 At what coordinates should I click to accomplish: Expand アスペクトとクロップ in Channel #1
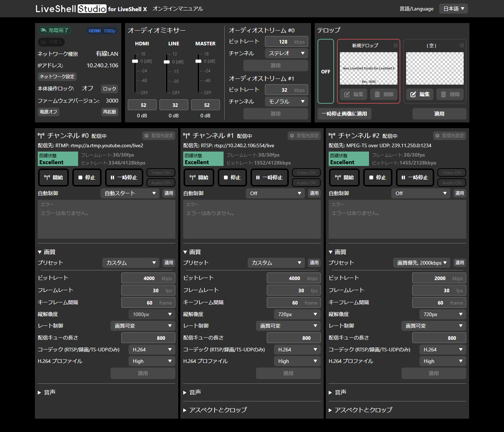click(x=215, y=410)
